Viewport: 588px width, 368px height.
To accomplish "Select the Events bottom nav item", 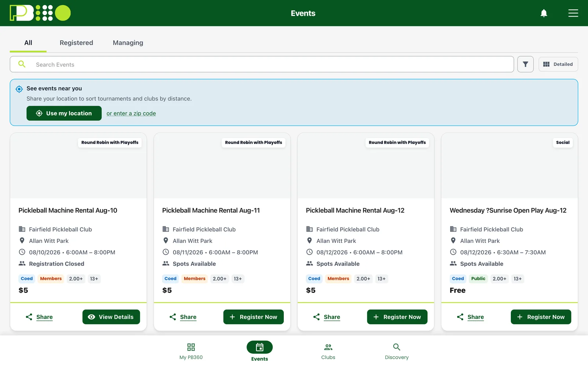I will pos(259,351).
